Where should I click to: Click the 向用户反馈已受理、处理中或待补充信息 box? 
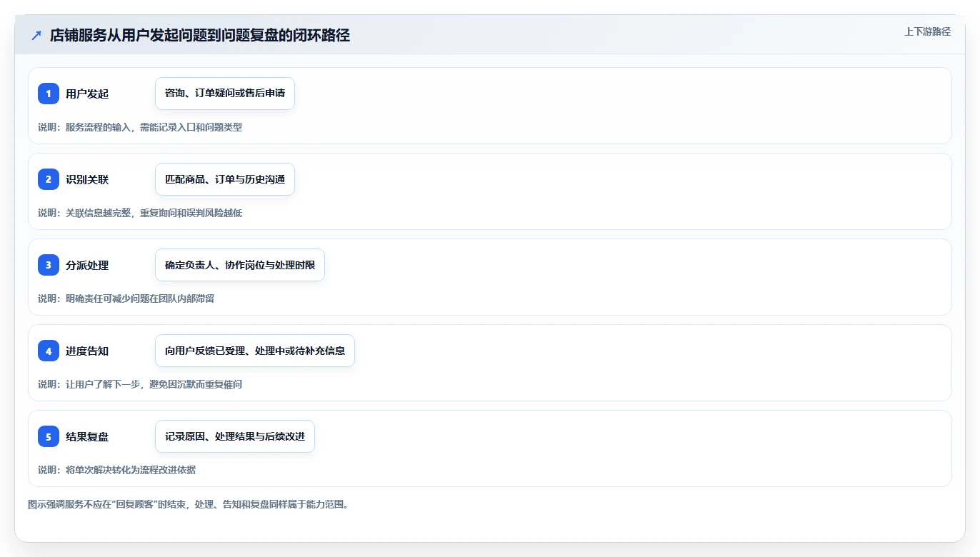(255, 351)
